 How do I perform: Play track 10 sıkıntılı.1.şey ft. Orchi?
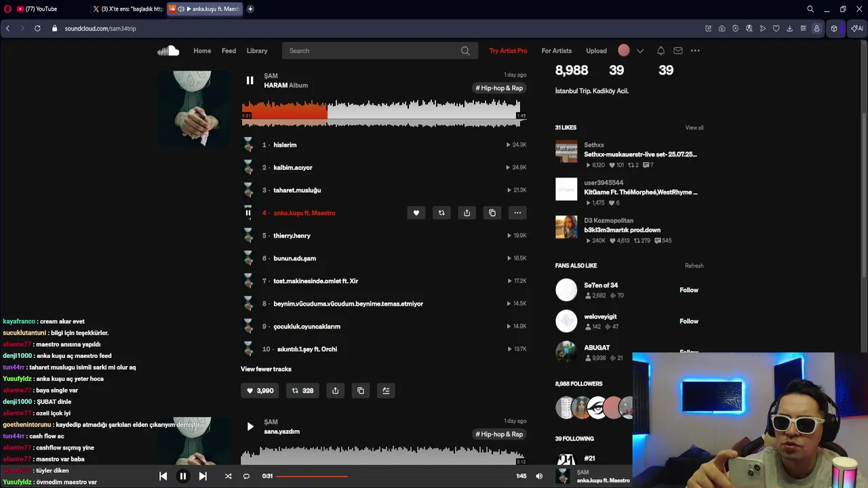click(307, 349)
